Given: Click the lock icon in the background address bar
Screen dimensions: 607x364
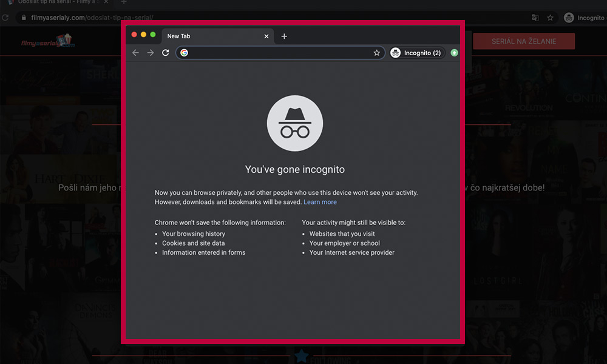Looking at the screenshot, I should click(24, 18).
